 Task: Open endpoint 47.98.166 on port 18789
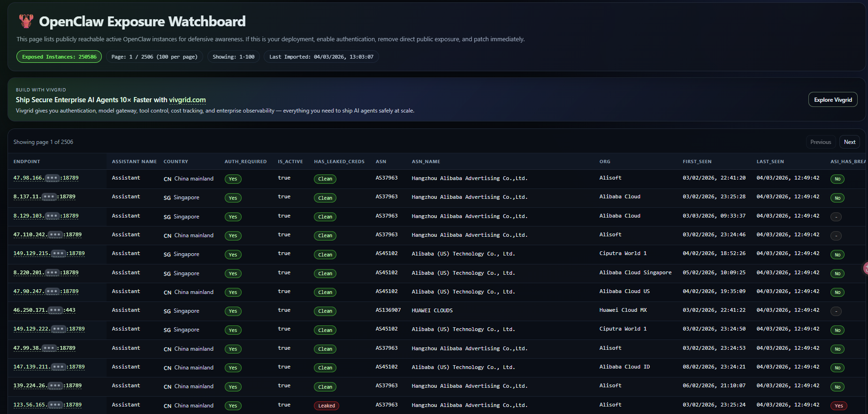coord(46,178)
